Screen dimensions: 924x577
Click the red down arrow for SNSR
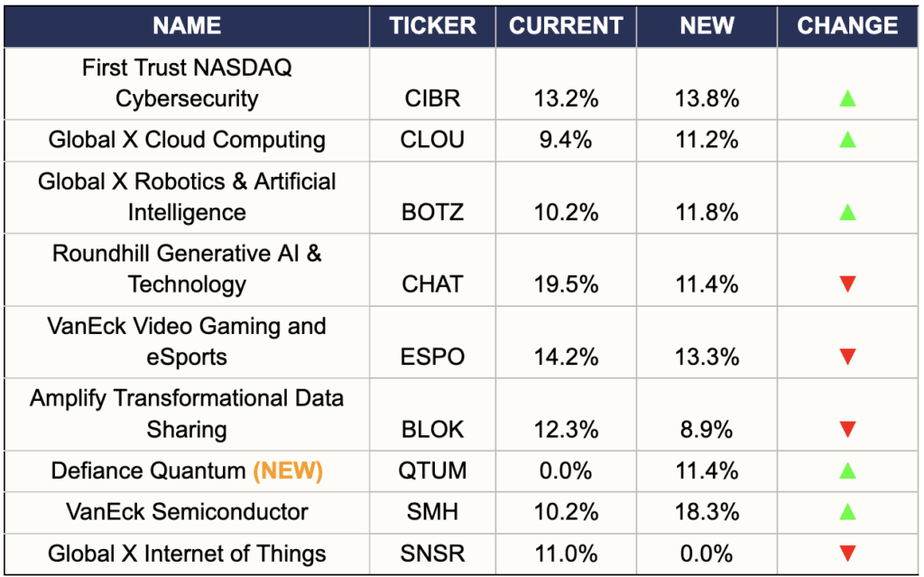847,554
